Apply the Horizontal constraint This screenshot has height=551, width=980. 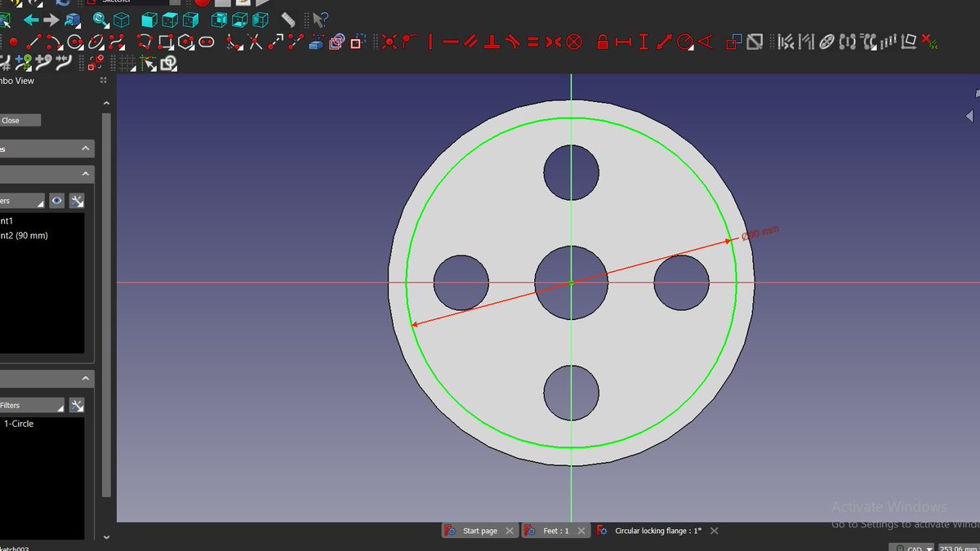451,42
